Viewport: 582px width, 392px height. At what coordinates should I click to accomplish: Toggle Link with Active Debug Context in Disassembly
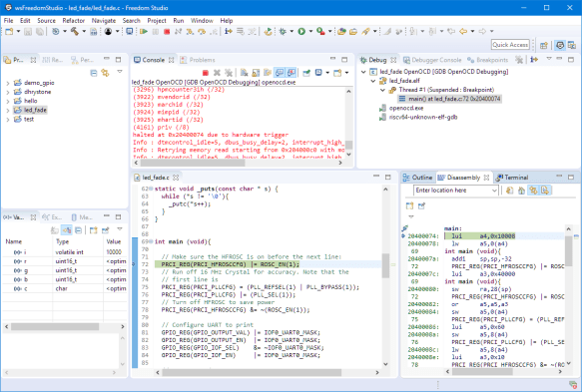pyautogui.click(x=533, y=191)
